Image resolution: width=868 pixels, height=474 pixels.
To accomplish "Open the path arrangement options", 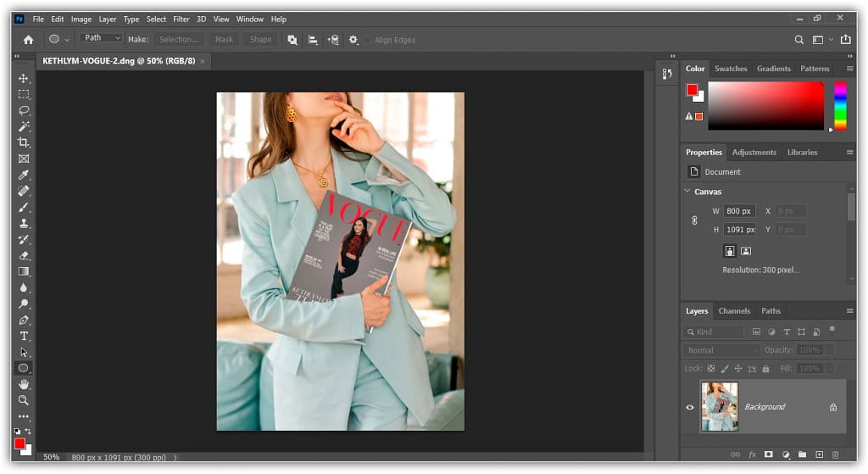I will pyautogui.click(x=333, y=40).
